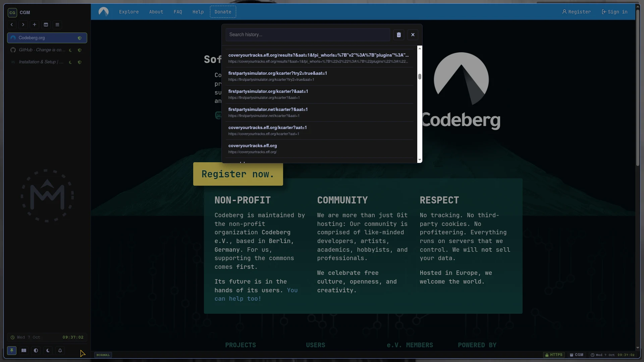The image size is (644, 362).
Task: Open notifications bell icon
Action: (x=60, y=351)
